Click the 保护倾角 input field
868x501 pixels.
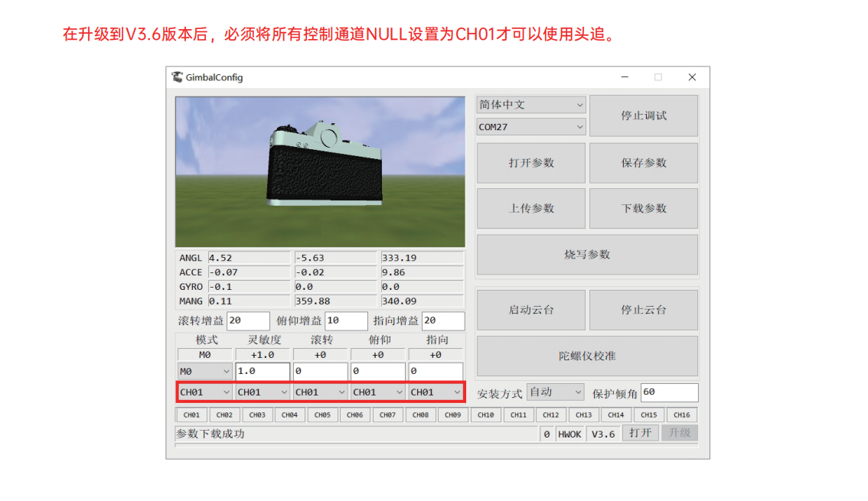[x=669, y=392]
